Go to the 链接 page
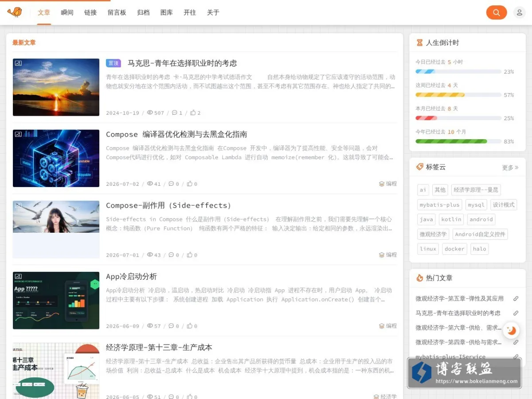Image resolution: width=532 pixels, height=399 pixels. (90, 12)
